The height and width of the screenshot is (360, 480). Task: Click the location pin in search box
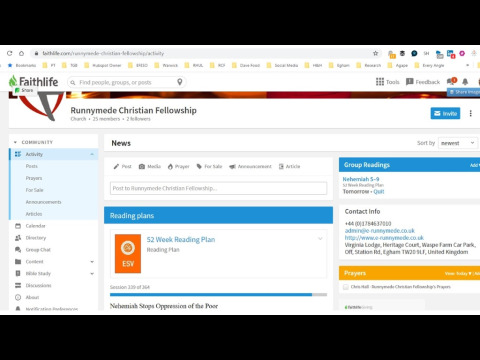coord(180,82)
